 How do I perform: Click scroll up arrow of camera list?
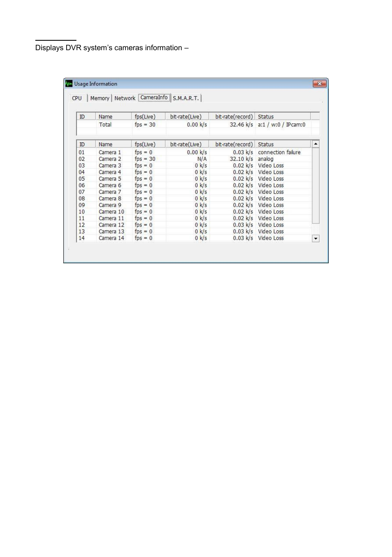tap(316, 144)
